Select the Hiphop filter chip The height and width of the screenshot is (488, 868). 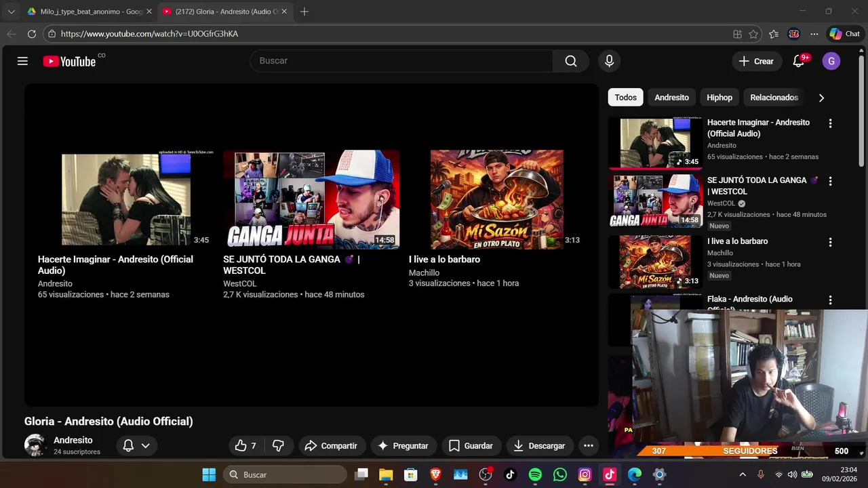coord(719,98)
